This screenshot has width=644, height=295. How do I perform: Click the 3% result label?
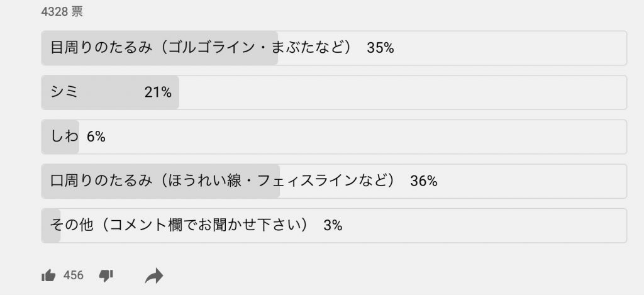(x=333, y=226)
